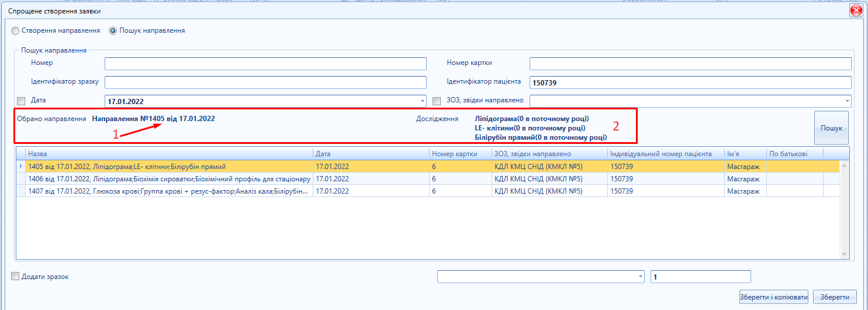Sort by the Дата column header
Viewport: 868px width, 310px height.
[371, 153]
